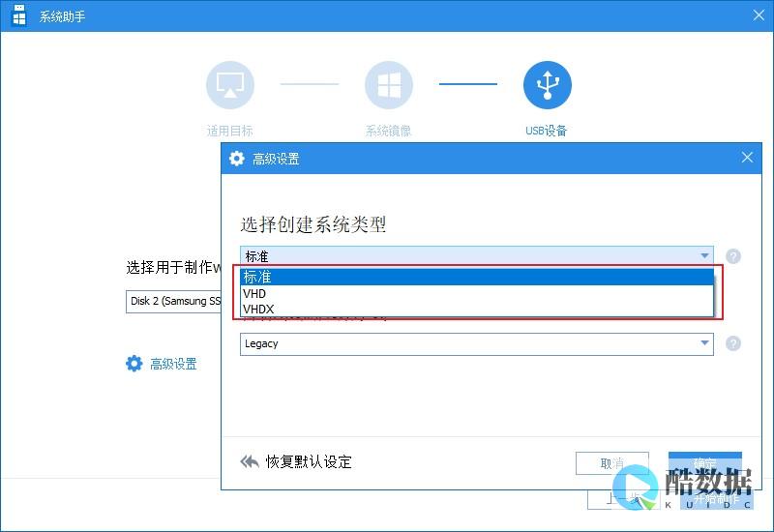This screenshot has height=532, width=774.
Task: Click the gear icon in the 高级设置 dialog title
Action: (x=237, y=159)
